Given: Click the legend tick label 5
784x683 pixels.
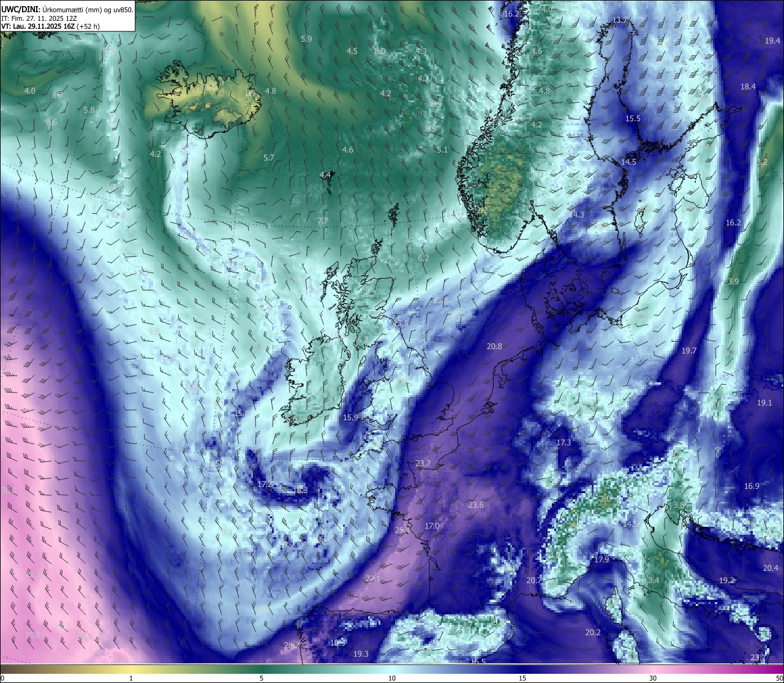Looking at the screenshot, I should point(262,678).
